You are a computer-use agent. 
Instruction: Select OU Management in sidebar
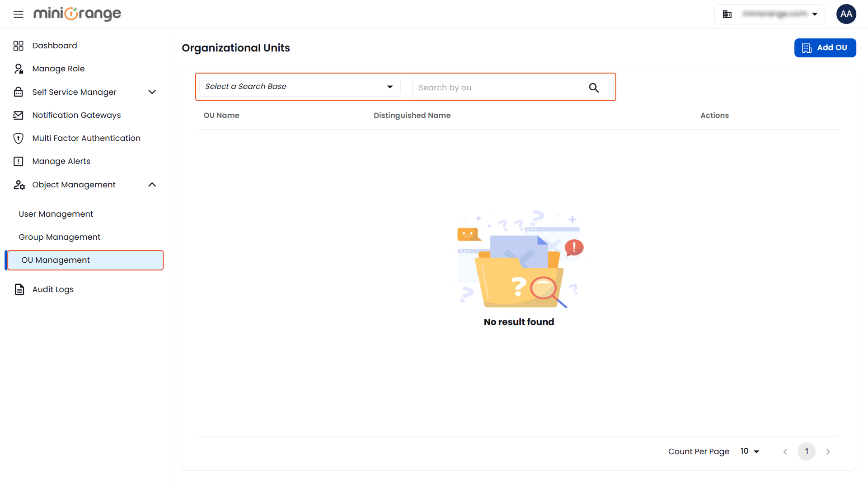click(85, 260)
